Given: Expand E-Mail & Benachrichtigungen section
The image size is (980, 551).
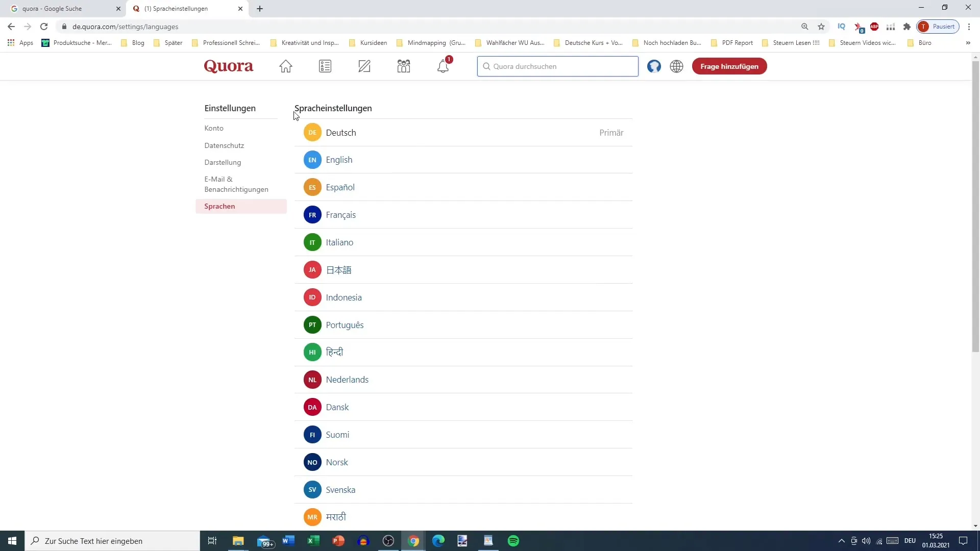Looking at the screenshot, I should (236, 184).
